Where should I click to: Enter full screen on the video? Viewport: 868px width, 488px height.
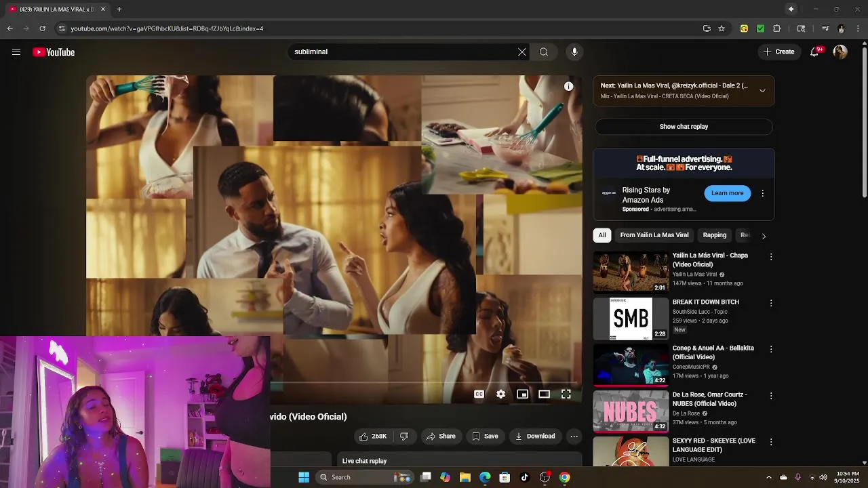566,394
